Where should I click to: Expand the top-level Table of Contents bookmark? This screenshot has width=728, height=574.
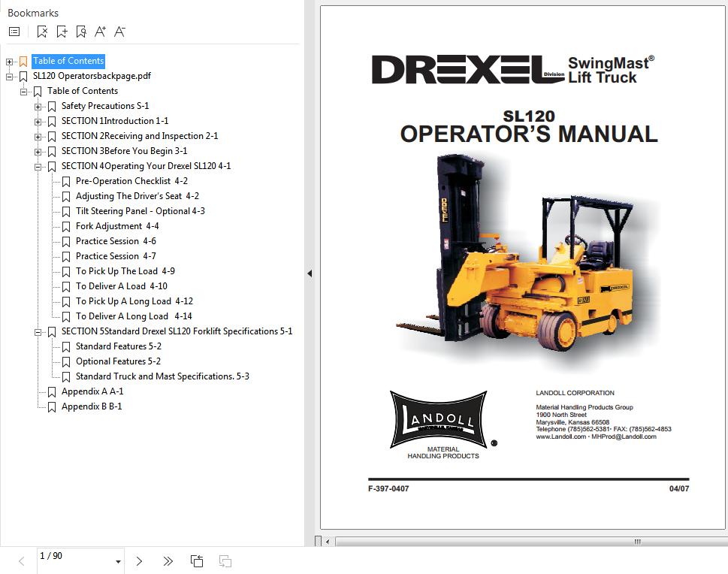tap(9, 62)
